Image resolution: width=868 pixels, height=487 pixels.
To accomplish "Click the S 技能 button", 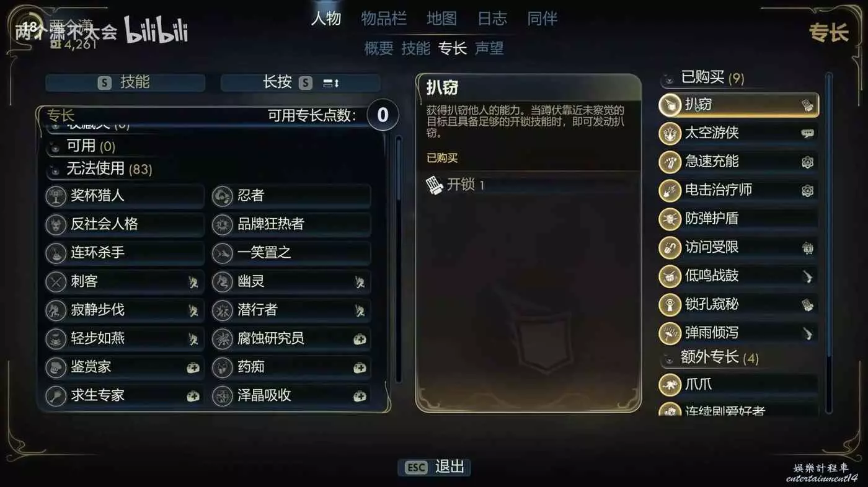I will [x=125, y=82].
